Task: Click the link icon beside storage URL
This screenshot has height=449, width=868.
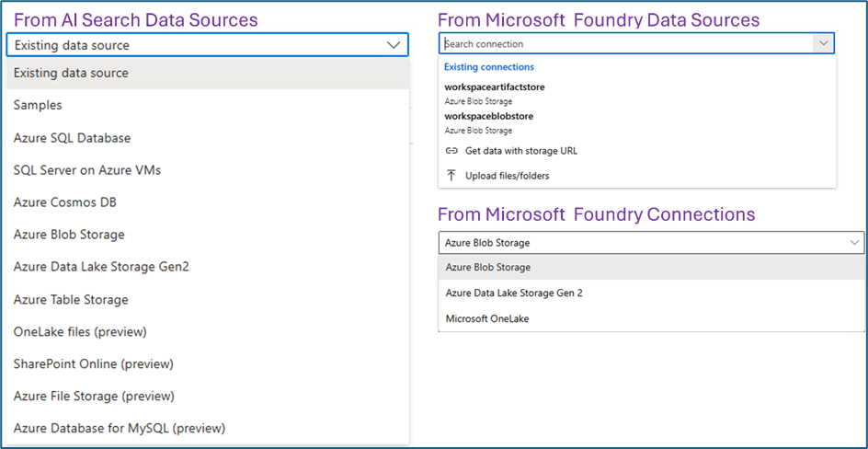Action: pyautogui.click(x=451, y=151)
